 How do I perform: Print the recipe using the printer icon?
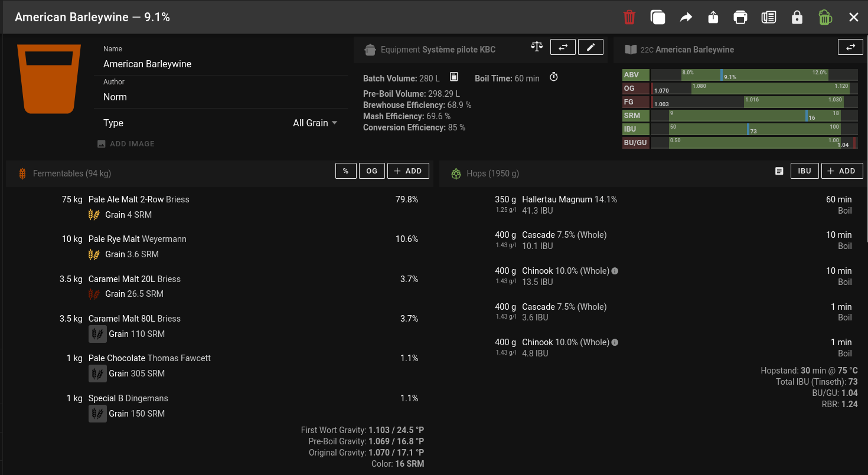coord(740,17)
